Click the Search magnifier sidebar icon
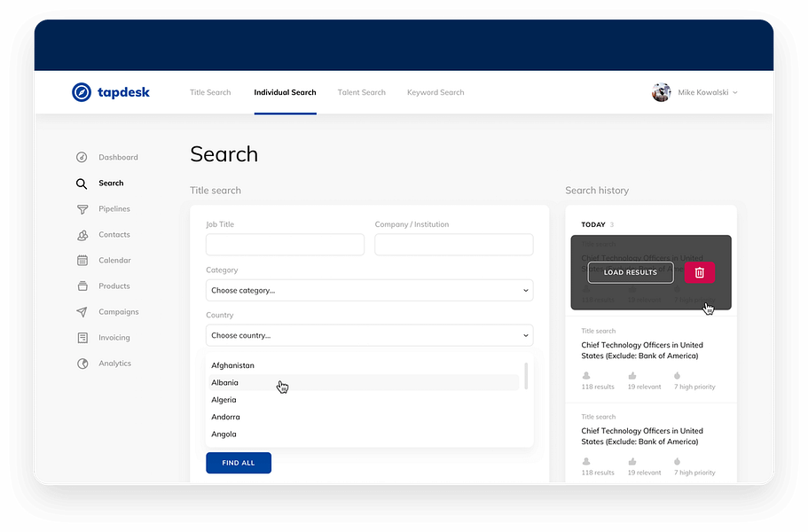Screen dimensions: 808x532 (x=82, y=184)
